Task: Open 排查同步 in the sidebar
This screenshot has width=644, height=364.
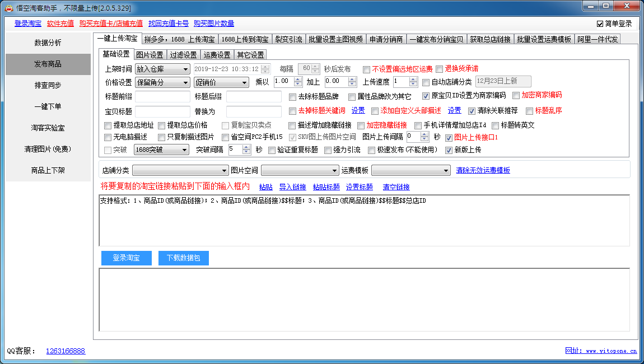Action: (x=48, y=85)
